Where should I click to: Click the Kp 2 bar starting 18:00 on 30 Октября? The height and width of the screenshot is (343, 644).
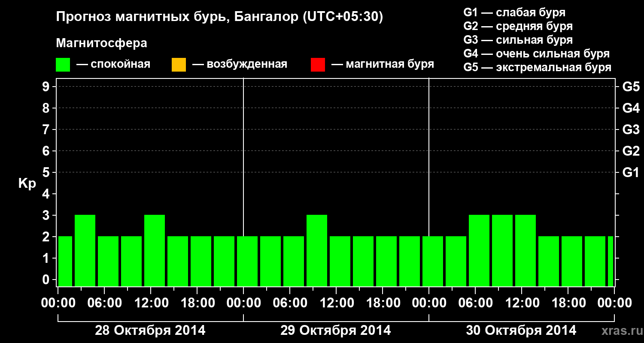click(x=572, y=261)
